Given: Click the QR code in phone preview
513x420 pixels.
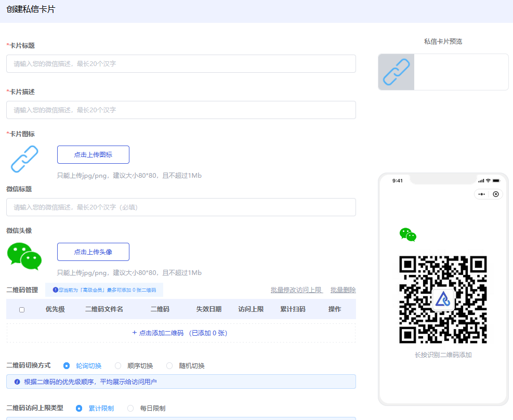Looking at the screenshot, I should [443, 299].
